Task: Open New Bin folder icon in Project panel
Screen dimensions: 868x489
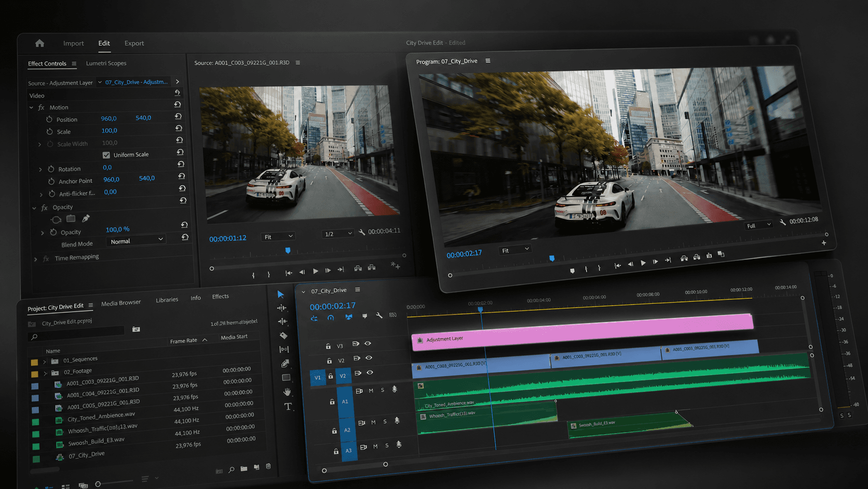Action: [x=244, y=469]
